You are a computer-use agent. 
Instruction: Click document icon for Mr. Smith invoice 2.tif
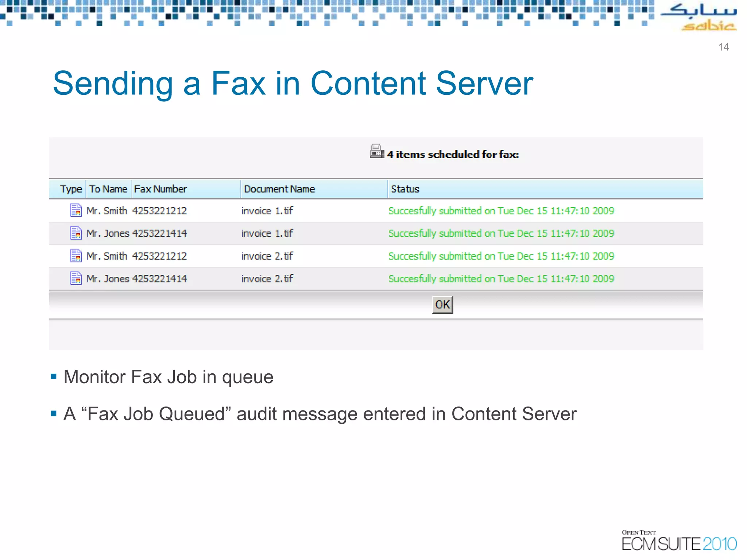(x=76, y=256)
